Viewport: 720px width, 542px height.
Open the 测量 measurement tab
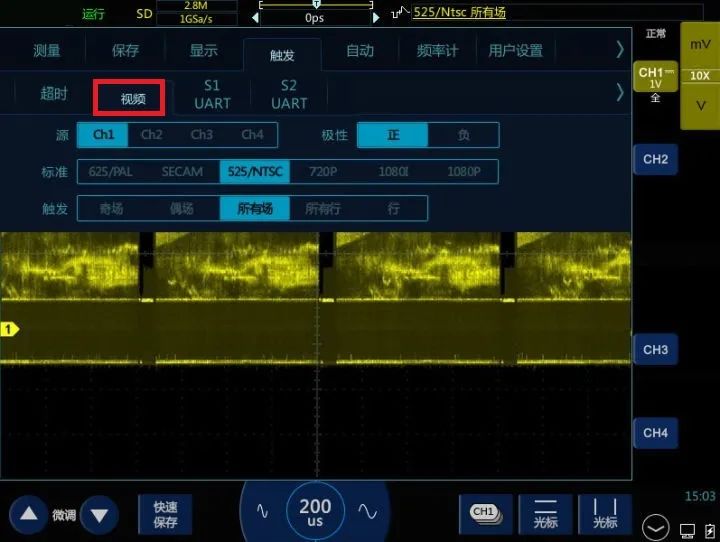[x=47, y=50]
